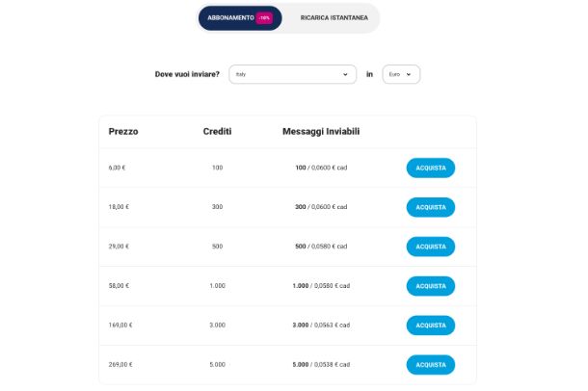Click the "Dove vuoi inviare?" label

point(187,74)
